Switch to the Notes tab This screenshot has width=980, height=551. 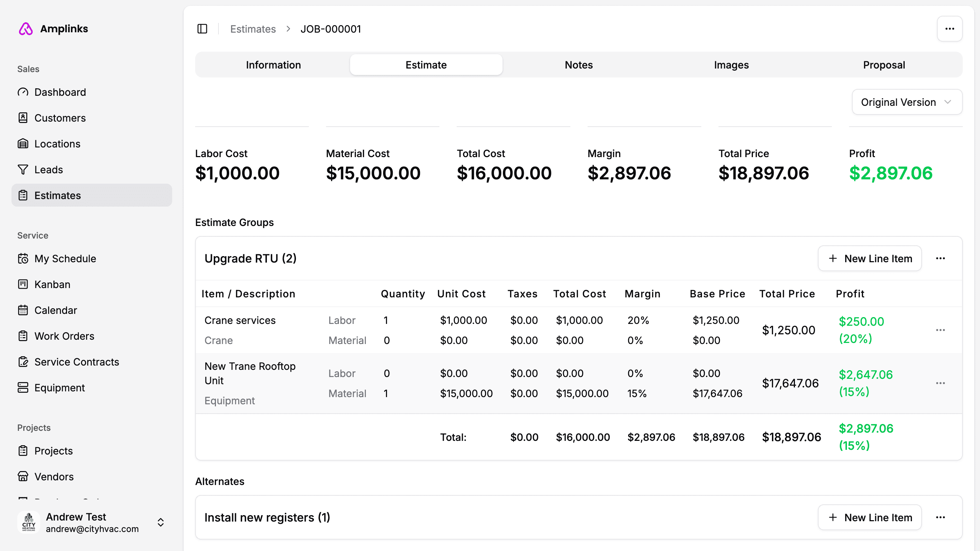click(x=578, y=65)
